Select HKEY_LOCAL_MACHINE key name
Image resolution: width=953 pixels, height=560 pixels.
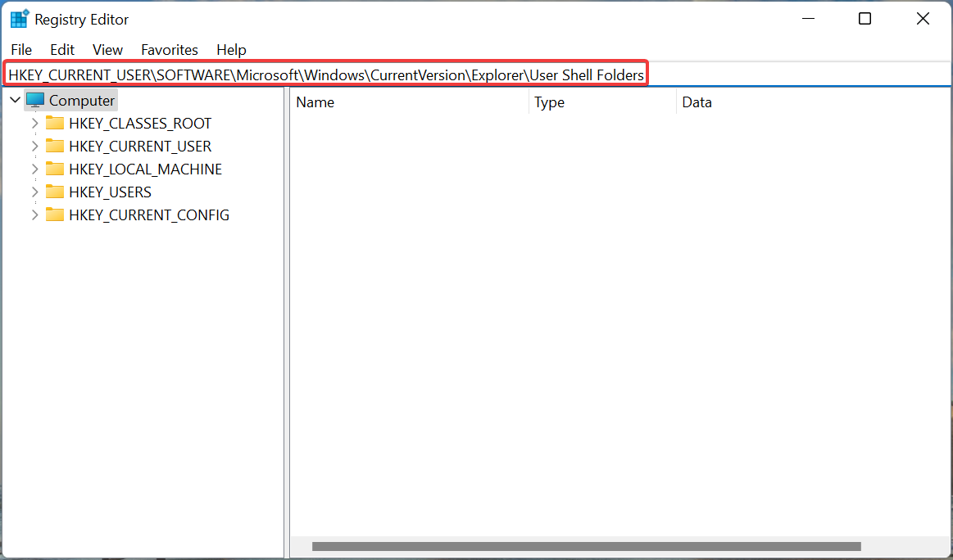(x=145, y=169)
